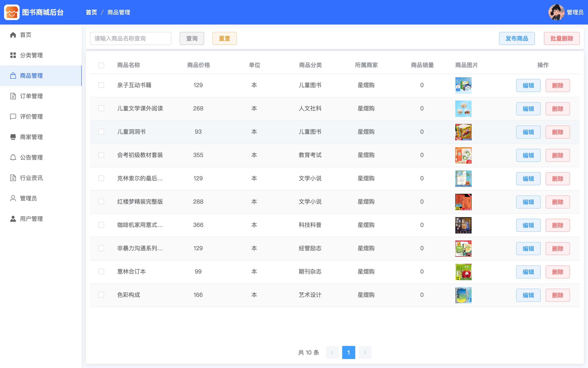Open the 红楼梦精装完整版 product image
This screenshot has height=368, width=588.
click(x=463, y=202)
